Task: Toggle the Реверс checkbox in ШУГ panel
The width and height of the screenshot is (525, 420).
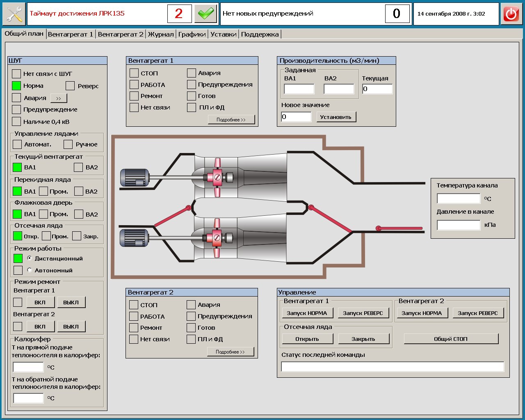Action: click(x=70, y=86)
